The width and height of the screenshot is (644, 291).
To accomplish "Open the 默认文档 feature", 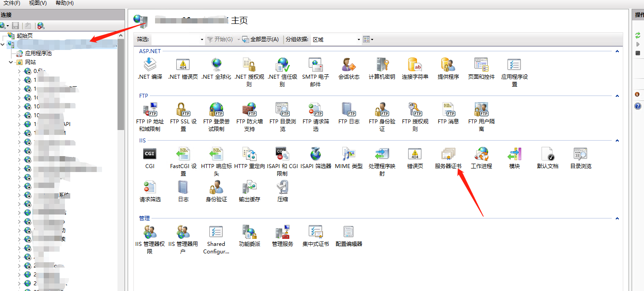I will [548, 158].
